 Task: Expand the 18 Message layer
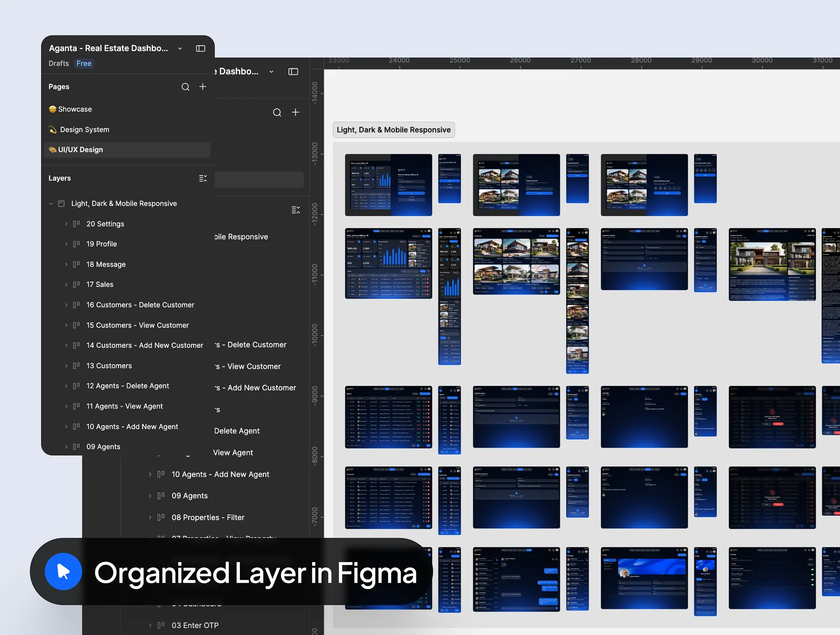click(x=66, y=265)
